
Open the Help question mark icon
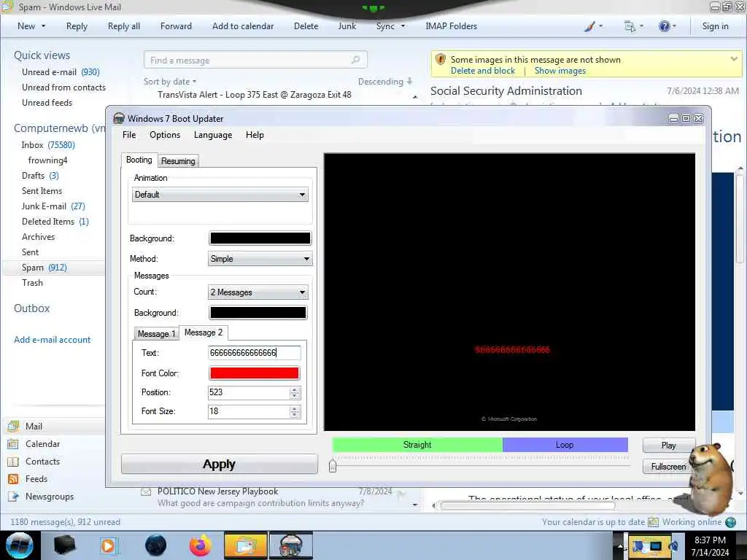[664, 26]
